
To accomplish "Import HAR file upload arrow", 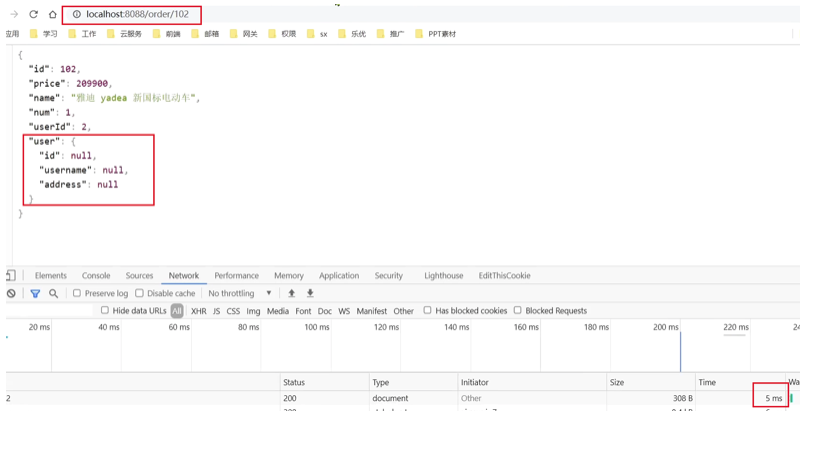I will pos(291,293).
